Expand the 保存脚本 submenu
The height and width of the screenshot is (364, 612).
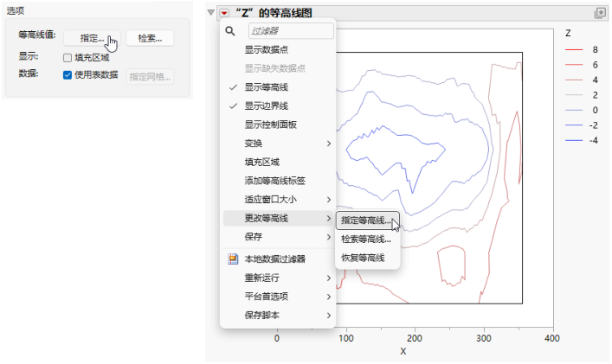point(278,316)
